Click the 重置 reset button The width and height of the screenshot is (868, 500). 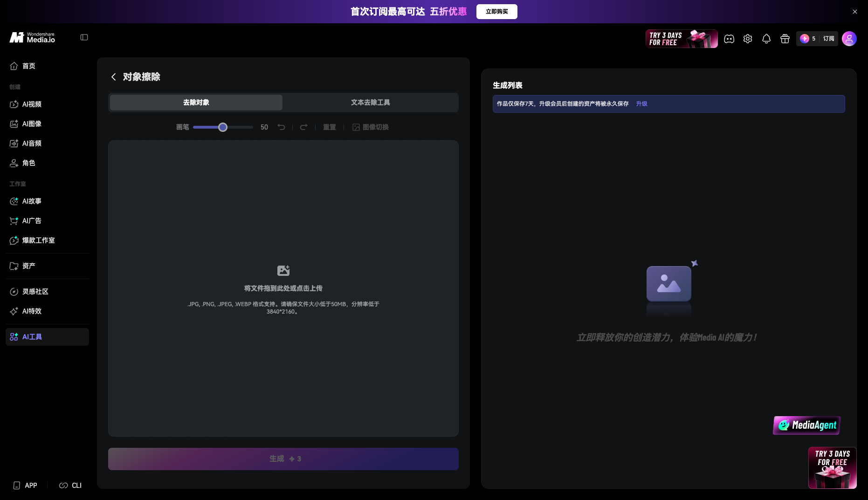(x=330, y=127)
